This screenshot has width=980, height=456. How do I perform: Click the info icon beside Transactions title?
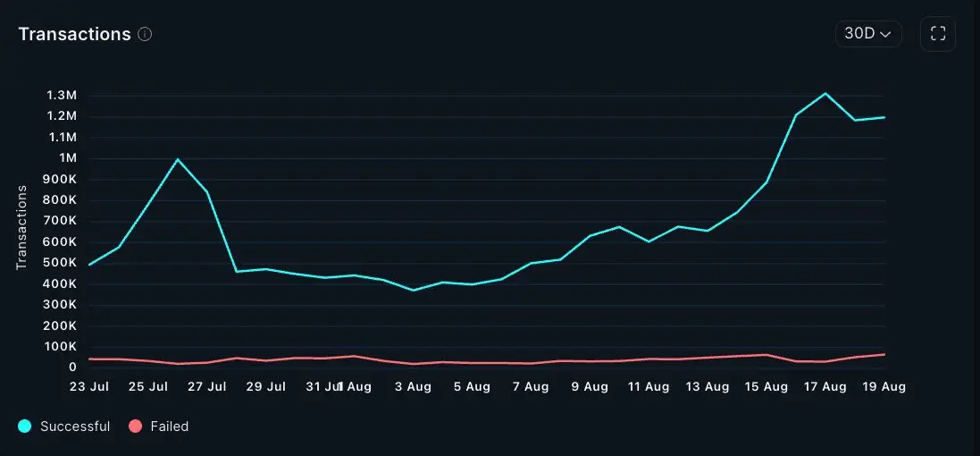(x=145, y=34)
